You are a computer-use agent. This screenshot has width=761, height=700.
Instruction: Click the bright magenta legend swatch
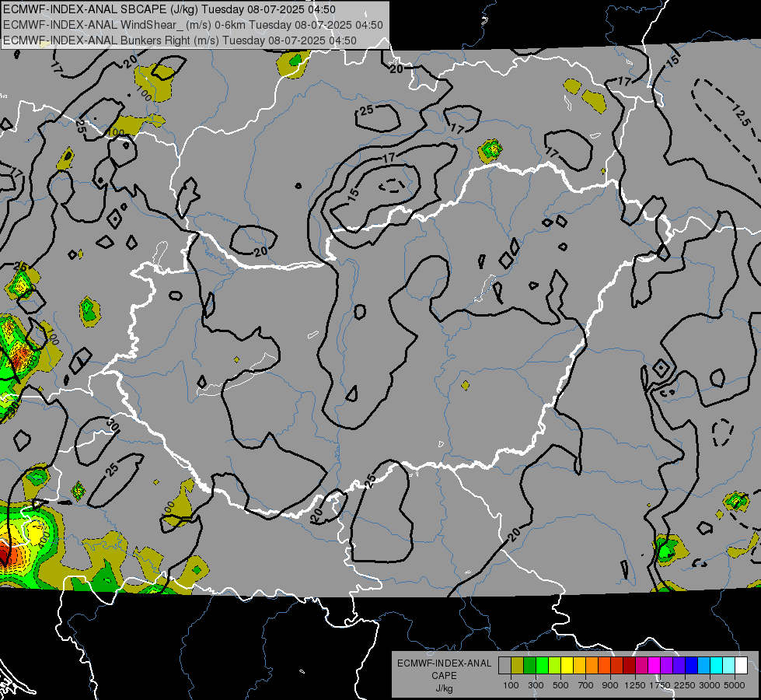click(654, 666)
